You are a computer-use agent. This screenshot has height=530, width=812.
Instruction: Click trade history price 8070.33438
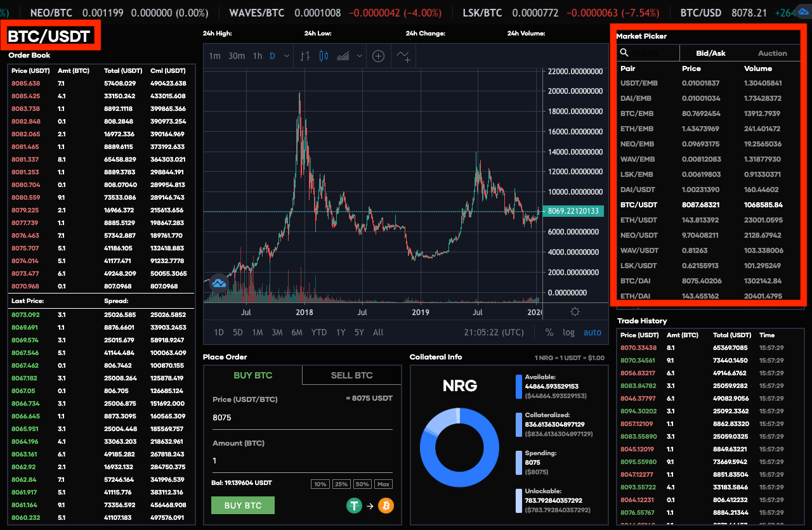(x=638, y=347)
